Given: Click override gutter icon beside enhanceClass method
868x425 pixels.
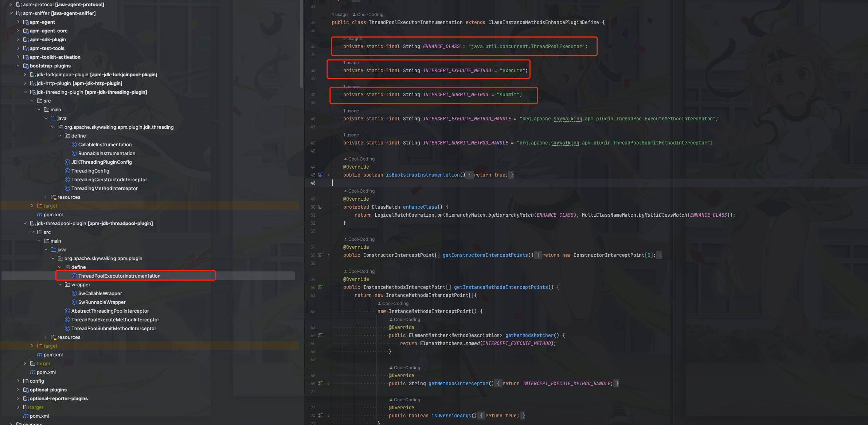Looking at the screenshot, I should pyautogui.click(x=320, y=207).
